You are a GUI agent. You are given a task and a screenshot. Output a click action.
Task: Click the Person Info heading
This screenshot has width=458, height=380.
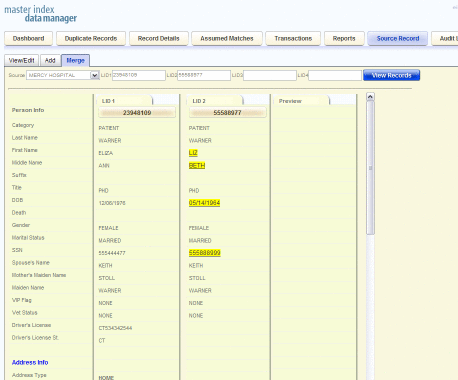[x=28, y=110]
